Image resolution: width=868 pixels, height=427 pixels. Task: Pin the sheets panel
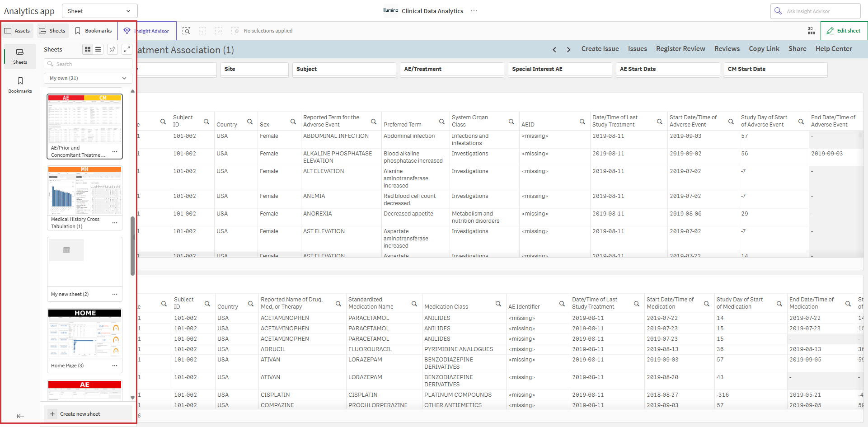pyautogui.click(x=113, y=49)
